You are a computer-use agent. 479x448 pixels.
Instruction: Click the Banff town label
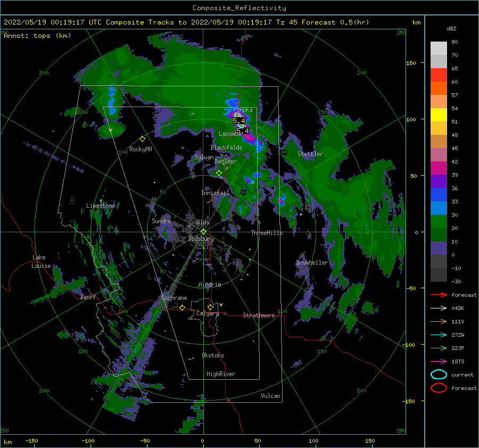tap(88, 297)
